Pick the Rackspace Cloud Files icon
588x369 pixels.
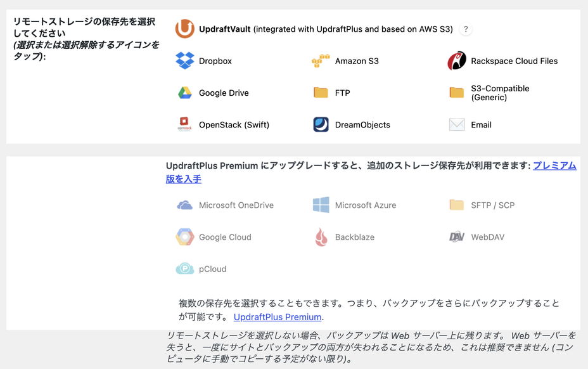[456, 61]
